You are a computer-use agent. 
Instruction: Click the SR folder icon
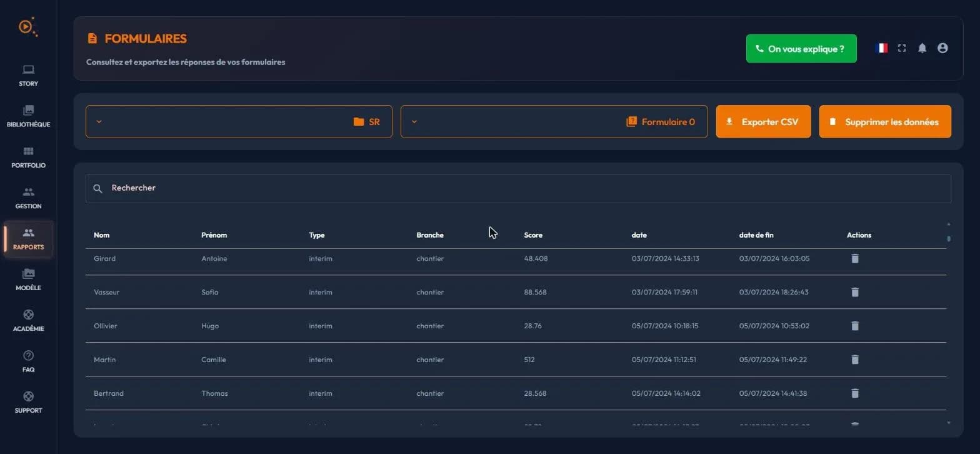[359, 122]
